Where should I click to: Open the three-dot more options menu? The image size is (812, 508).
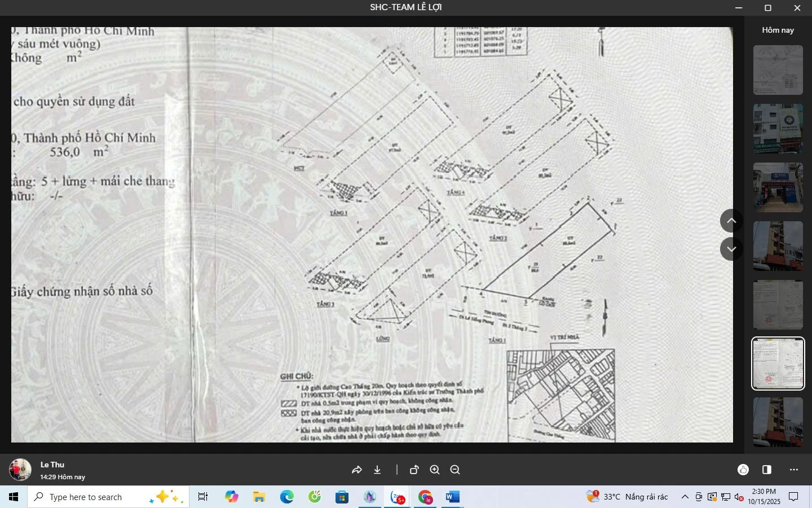pos(794,470)
